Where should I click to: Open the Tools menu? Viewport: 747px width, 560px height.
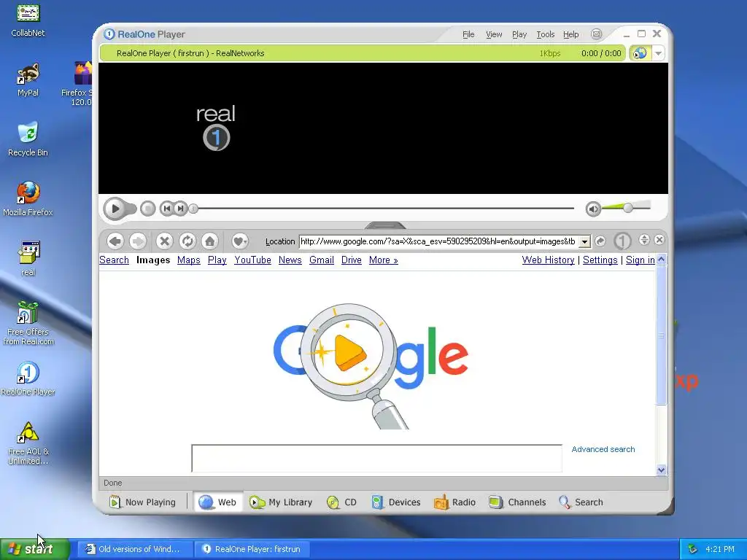(x=546, y=34)
